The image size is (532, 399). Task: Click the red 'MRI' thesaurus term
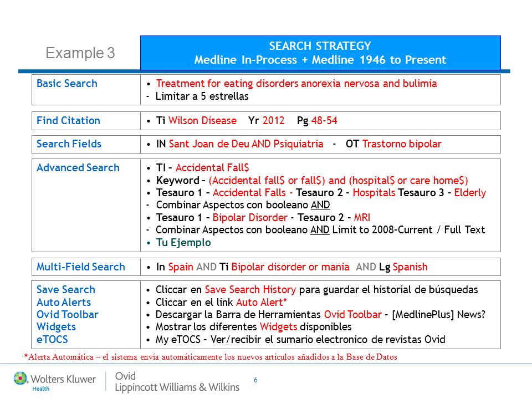tap(362, 217)
